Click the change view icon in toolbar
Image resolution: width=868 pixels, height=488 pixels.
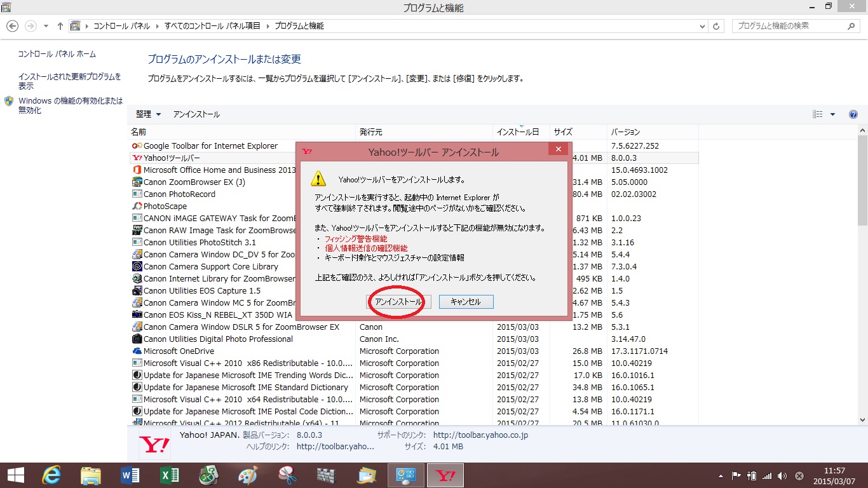[x=818, y=114]
